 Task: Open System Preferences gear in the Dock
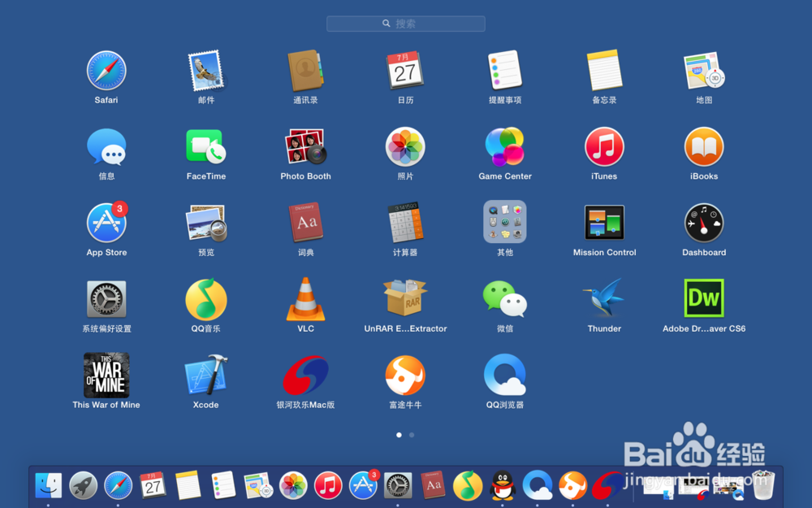pyautogui.click(x=398, y=486)
